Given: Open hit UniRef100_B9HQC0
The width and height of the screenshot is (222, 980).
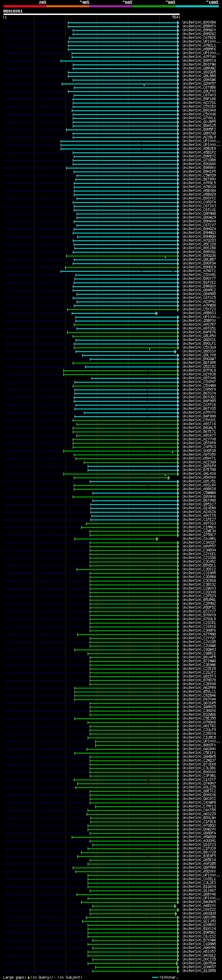Looking at the screenshot, I should point(199,30).
